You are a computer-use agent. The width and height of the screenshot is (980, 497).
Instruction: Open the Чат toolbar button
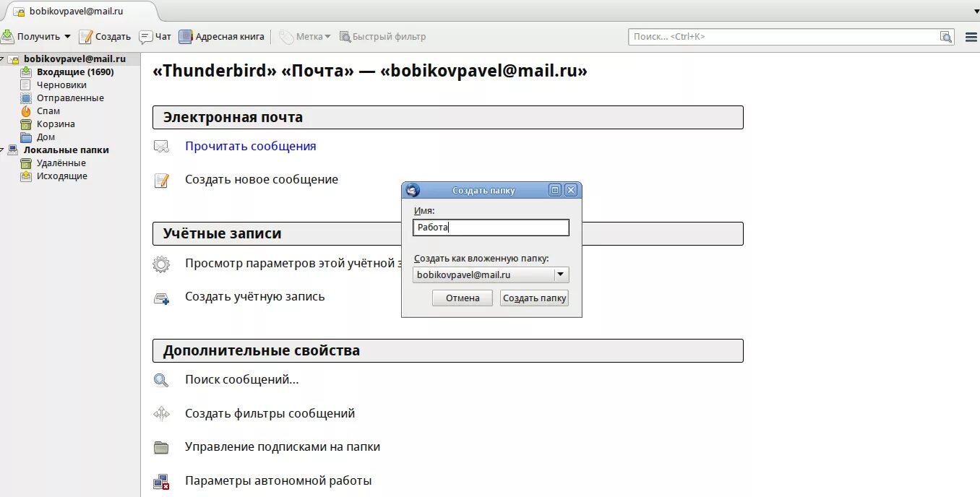coord(155,36)
